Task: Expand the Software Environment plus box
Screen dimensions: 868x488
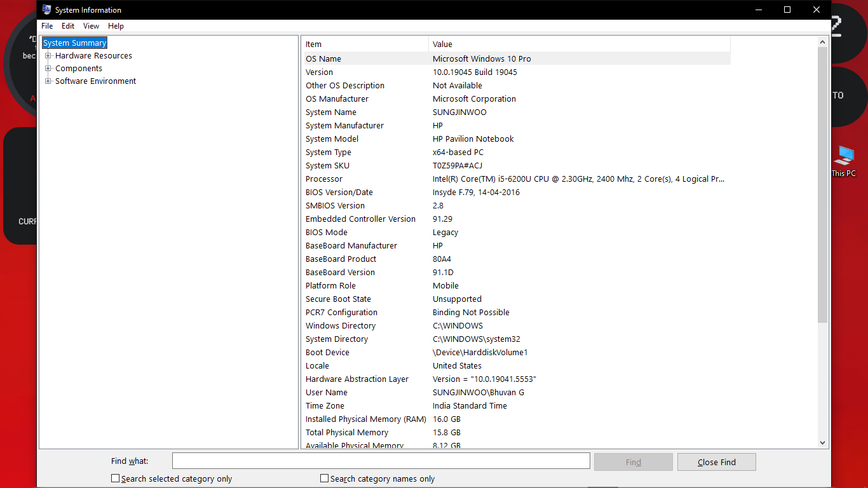Action: [48, 81]
